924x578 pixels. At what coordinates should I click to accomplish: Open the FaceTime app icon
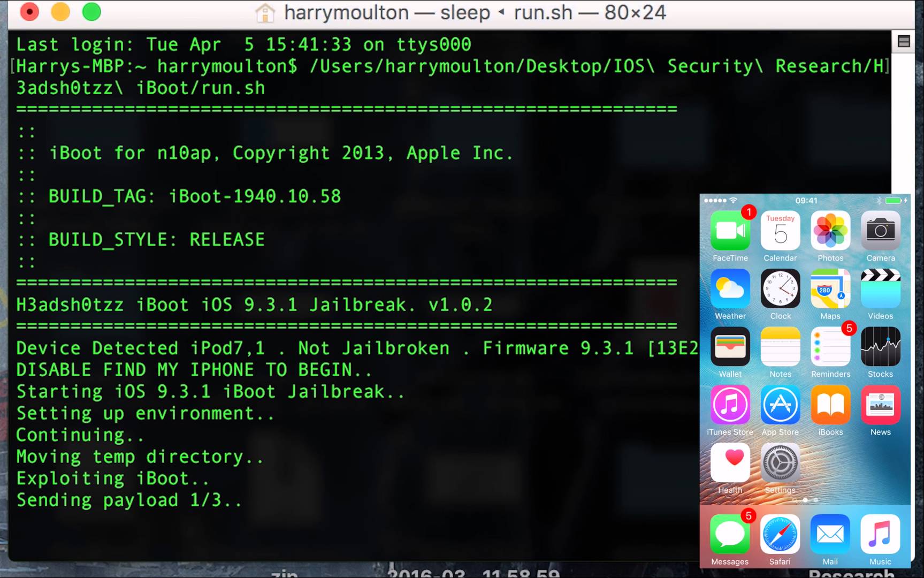(730, 231)
